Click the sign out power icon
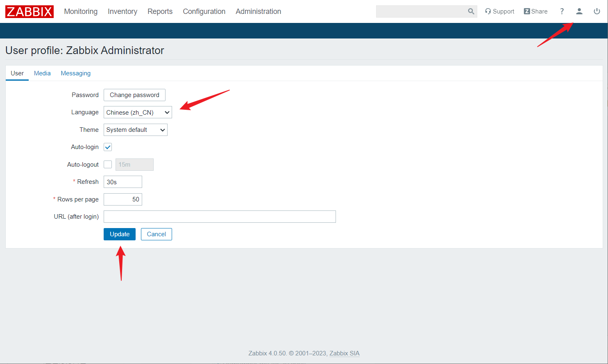The height and width of the screenshot is (364, 608). [x=597, y=11]
